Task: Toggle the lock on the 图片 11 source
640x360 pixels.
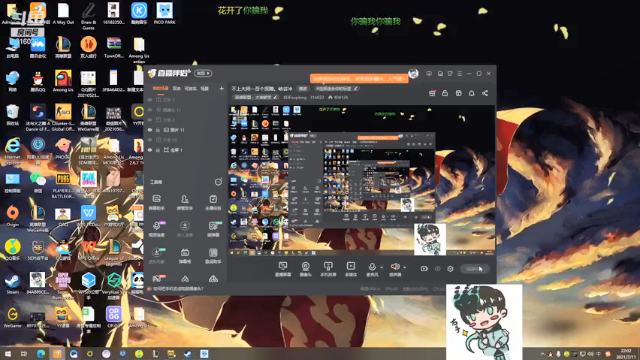Action: [x=158, y=130]
